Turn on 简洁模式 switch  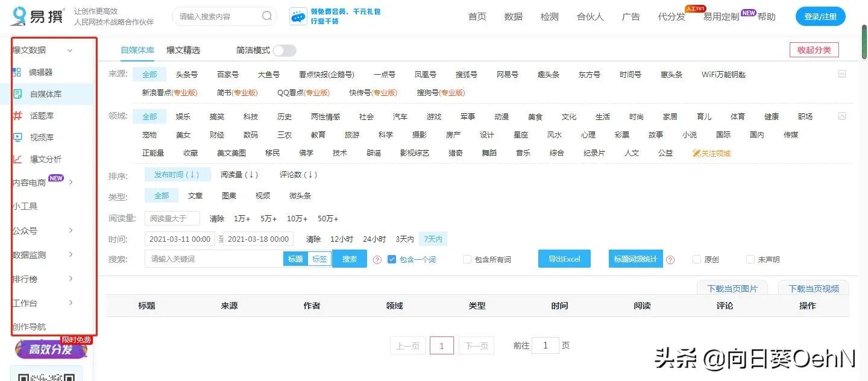point(284,50)
